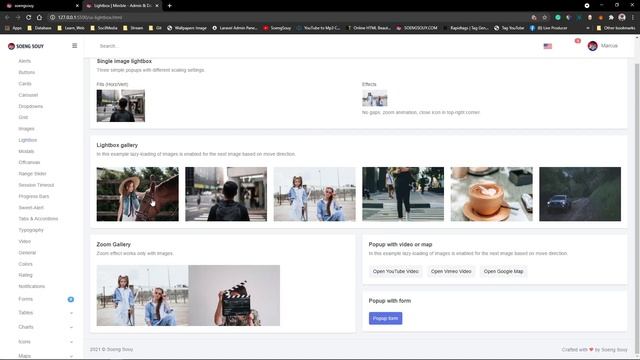Viewport: 640px width, 360px height.
Task: Open zoom gallery clapperboard image
Action: 234,296
